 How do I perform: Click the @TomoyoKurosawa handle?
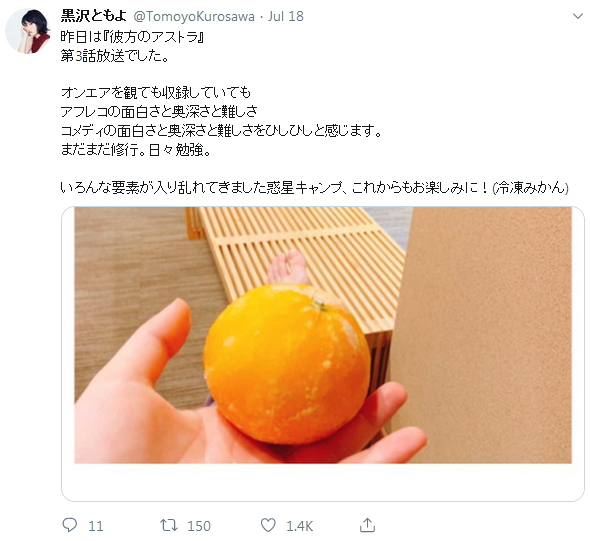(194, 17)
